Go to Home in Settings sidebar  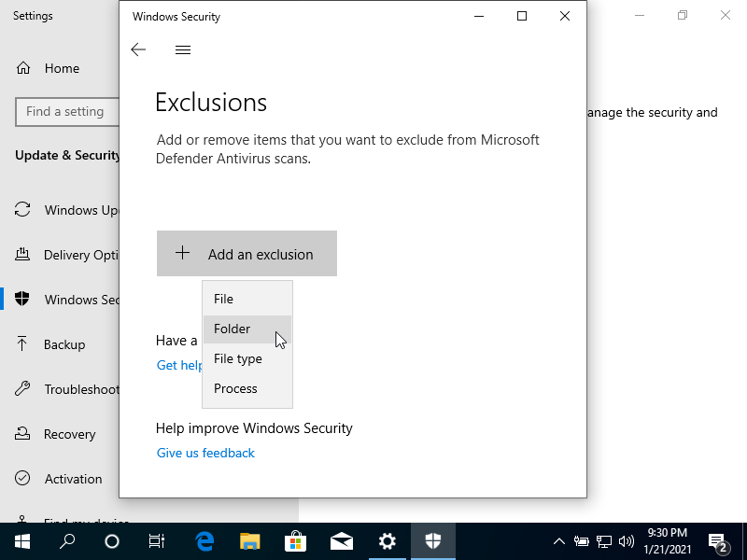point(62,68)
